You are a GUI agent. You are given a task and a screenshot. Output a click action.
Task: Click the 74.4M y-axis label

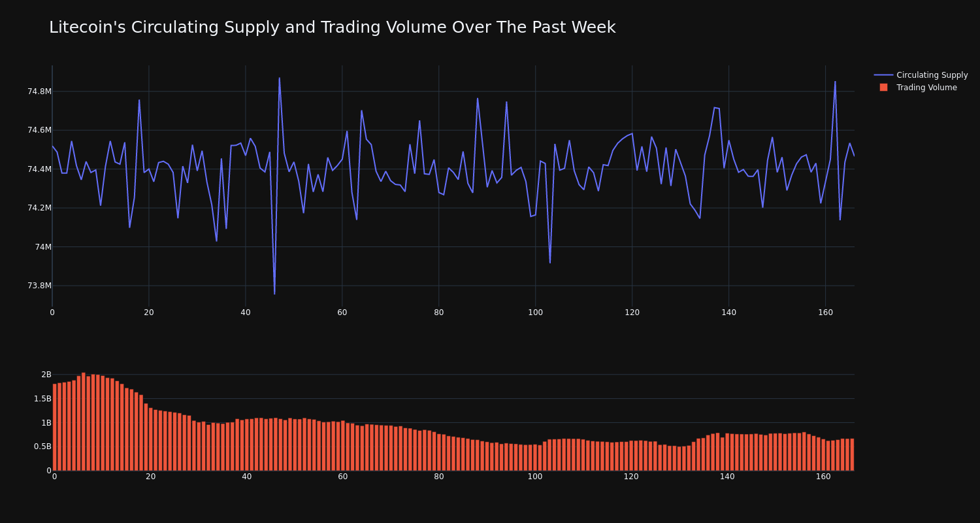pyautogui.click(x=39, y=169)
